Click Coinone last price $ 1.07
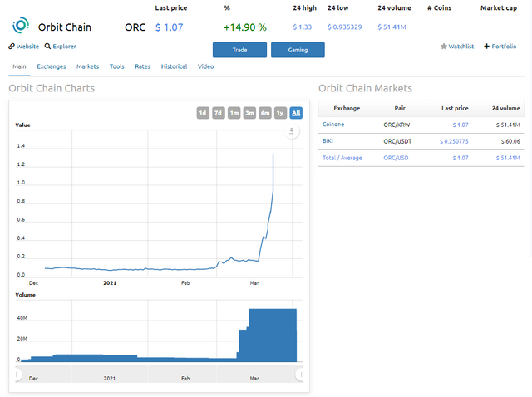Viewport: 532px width, 397px height. 461,125
